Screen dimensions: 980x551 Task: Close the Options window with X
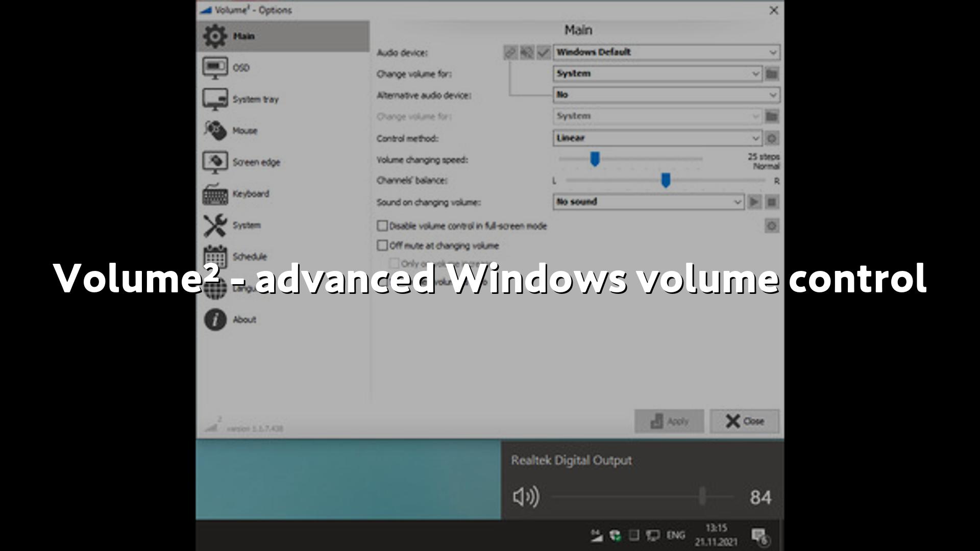tap(774, 10)
